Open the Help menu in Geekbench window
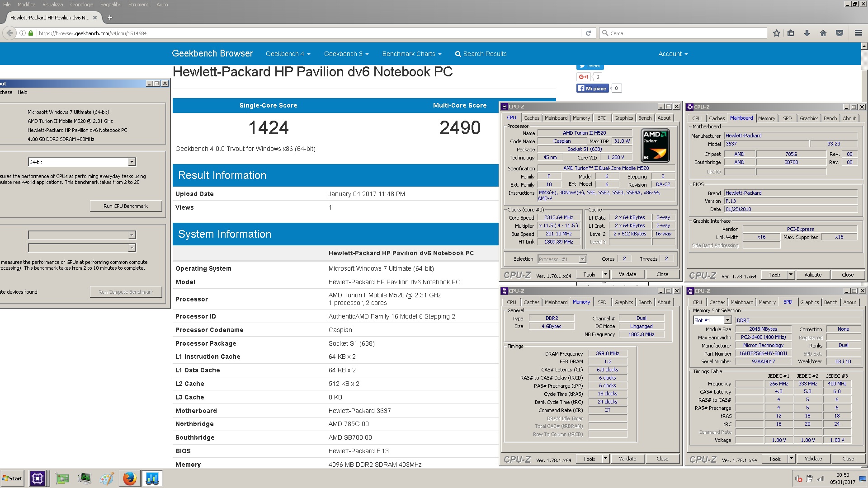Image resolution: width=868 pixels, height=488 pixels. click(x=23, y=92)
